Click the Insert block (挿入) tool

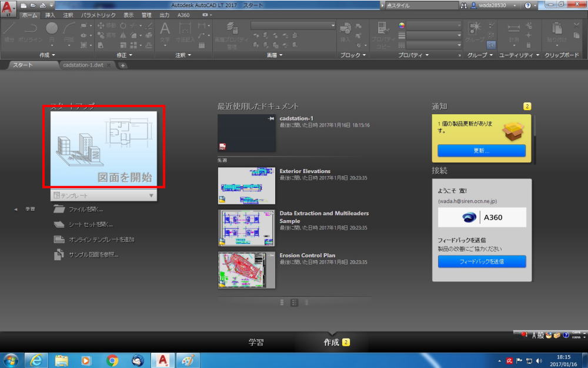tap(345, 32)
